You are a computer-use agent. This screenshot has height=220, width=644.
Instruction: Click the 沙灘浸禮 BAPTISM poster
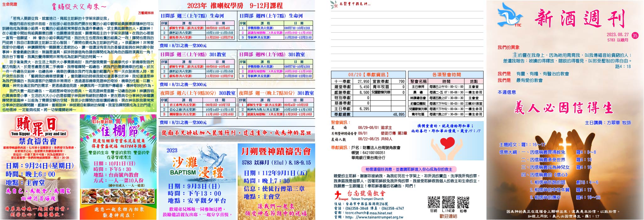(x=197, y=181)
